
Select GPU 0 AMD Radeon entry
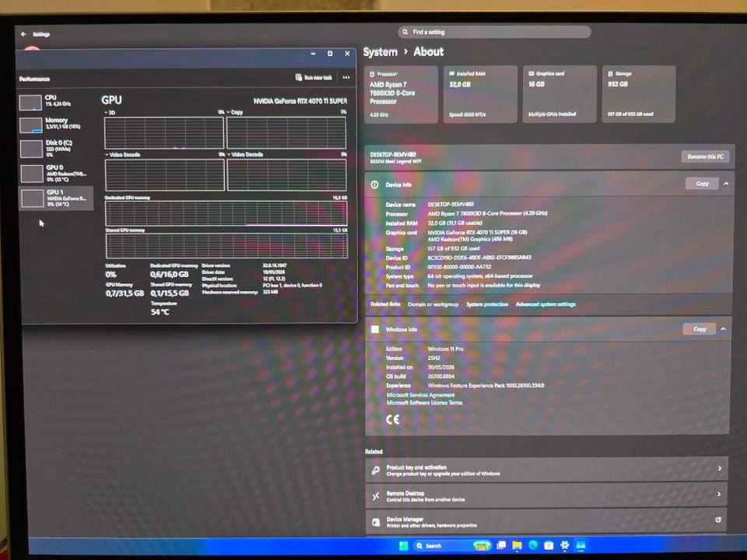tap(55, 173)
